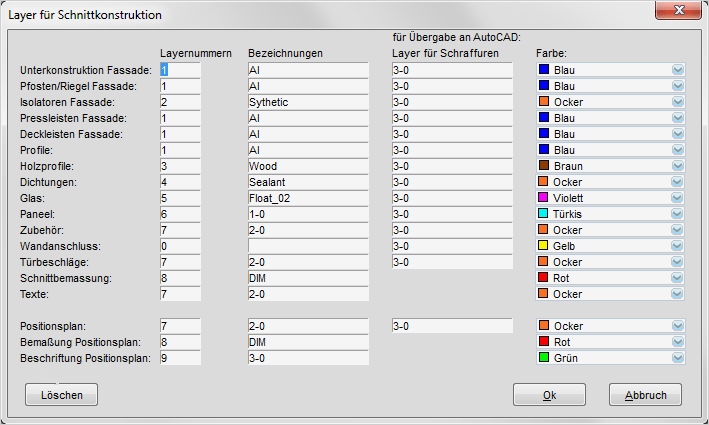This screenshot has height=425, width=709.
Task: Expand the Holzprofile color dropdown (Braun)
Action: pyautogui.click(x=677, y=166)
